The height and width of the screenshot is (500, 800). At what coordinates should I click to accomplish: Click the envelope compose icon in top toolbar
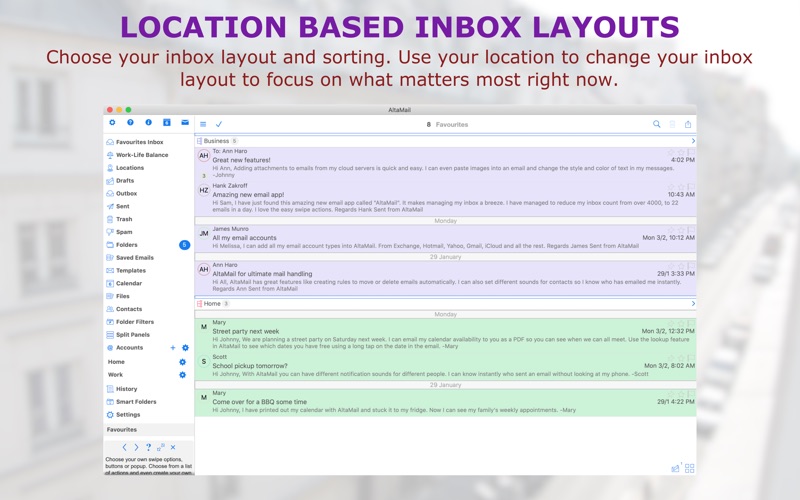[x=185, y=122]
